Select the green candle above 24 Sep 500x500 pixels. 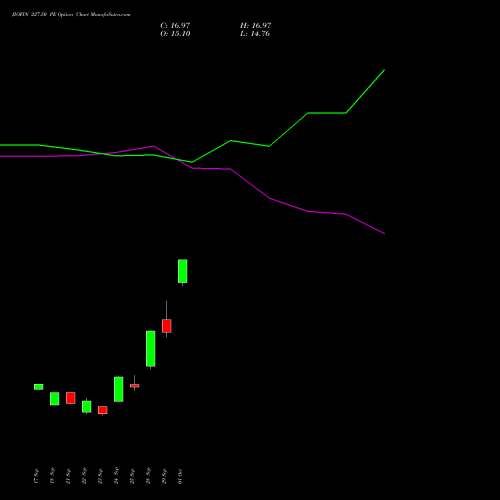(119, 389)
